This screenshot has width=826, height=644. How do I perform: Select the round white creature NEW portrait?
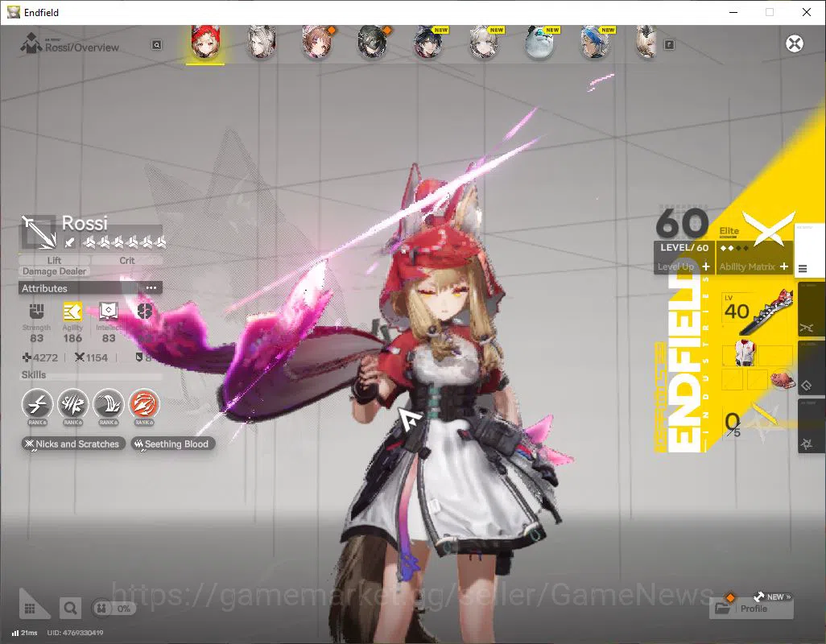[x=540, y=42]
